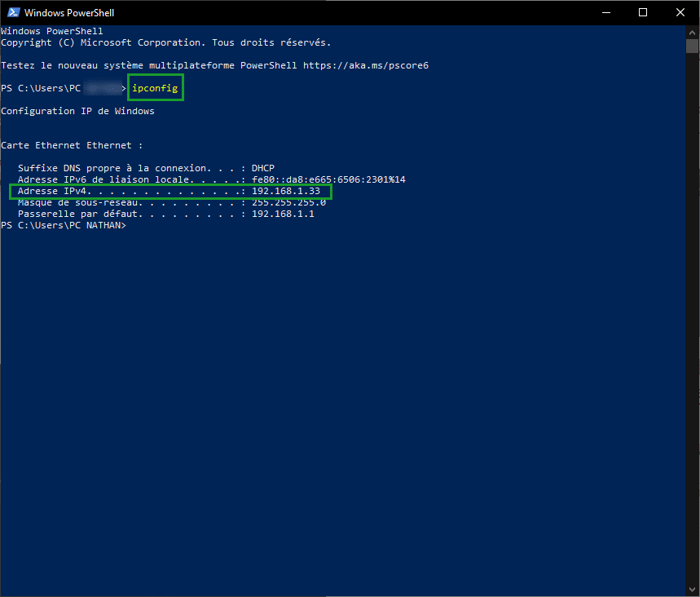Click the default gateway 192.168.1.1
This screenshot has width=700, height=597.
click(x=283, y=214)
